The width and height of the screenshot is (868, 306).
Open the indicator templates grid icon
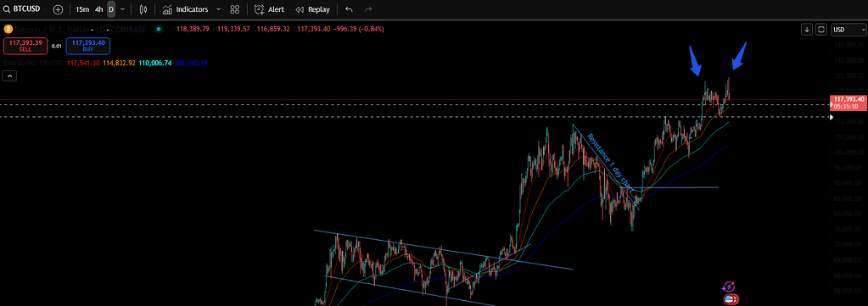[x=235, y=9]
